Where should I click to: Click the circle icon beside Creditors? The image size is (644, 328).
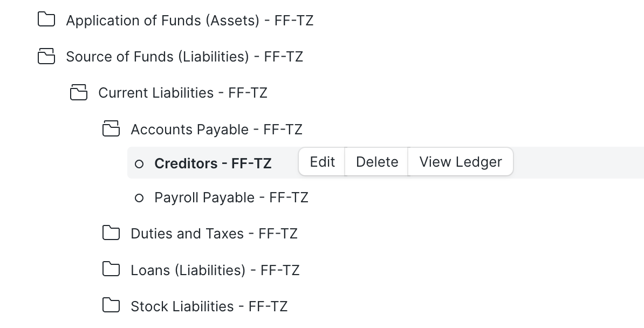[x=139, y=164]
